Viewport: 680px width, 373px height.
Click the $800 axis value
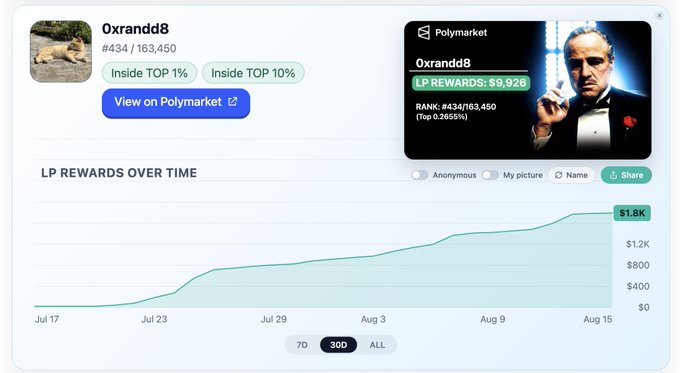(x=638, y=265)
